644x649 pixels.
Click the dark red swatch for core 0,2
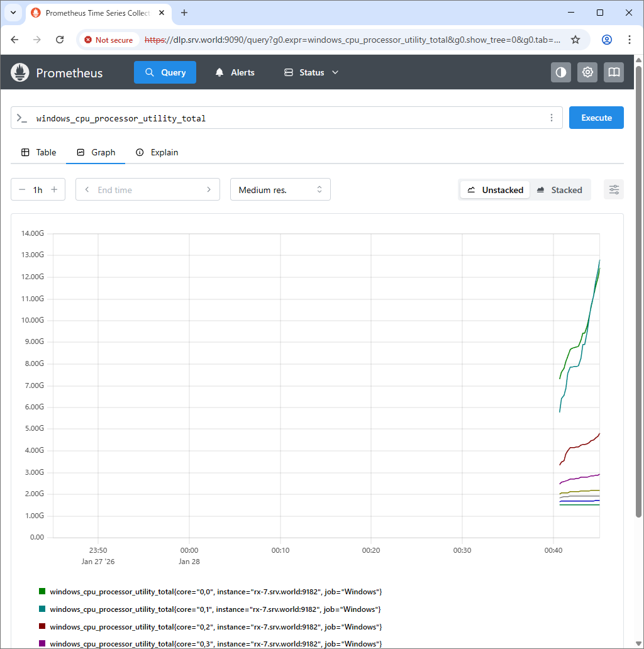pos(42,626)
